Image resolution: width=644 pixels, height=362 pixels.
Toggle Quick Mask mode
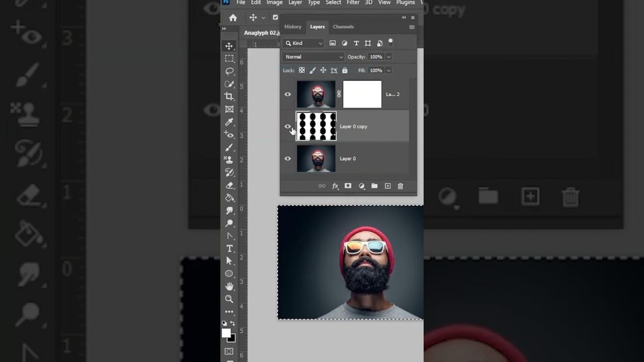click(x=229, y=351)
